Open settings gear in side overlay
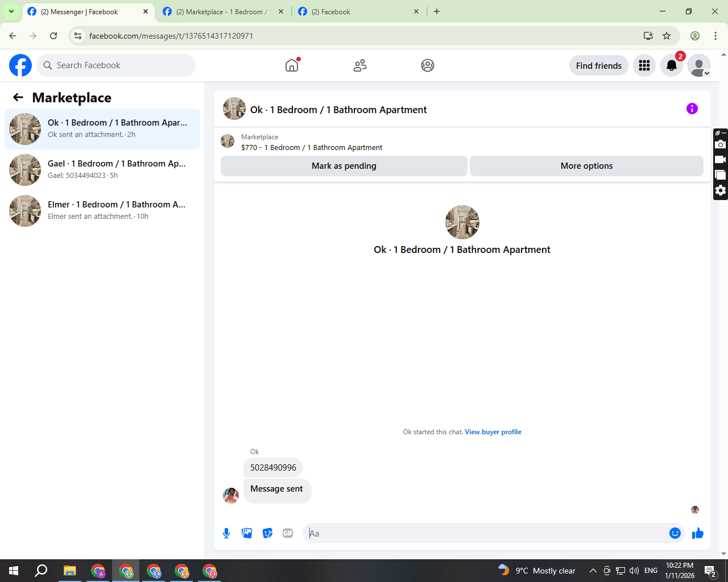Screen dimensions: 728x582 pyautogui.click(x=721, y=190)
